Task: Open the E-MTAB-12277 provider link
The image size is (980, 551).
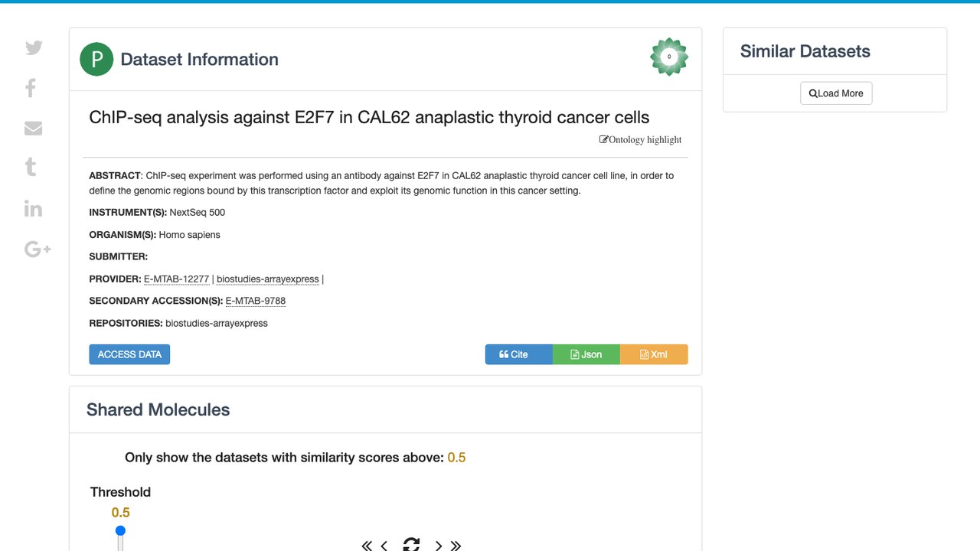Action: pos(176,279)
